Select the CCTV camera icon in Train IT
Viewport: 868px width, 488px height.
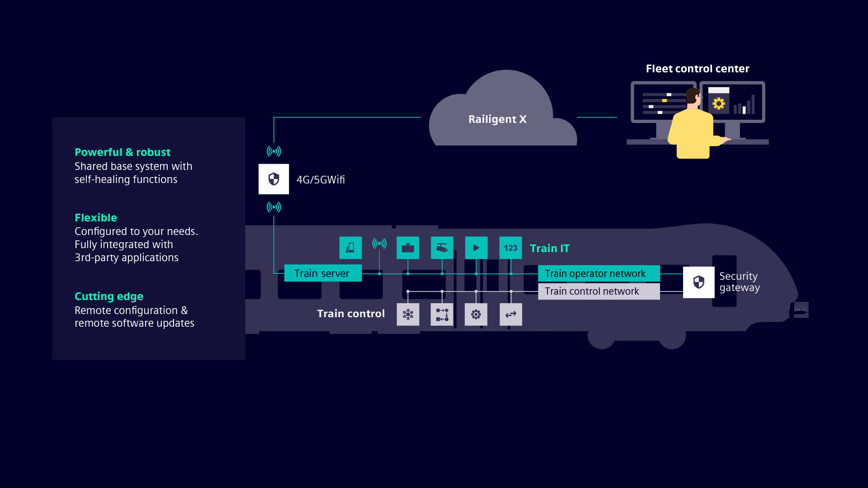(x=442, y=248)
